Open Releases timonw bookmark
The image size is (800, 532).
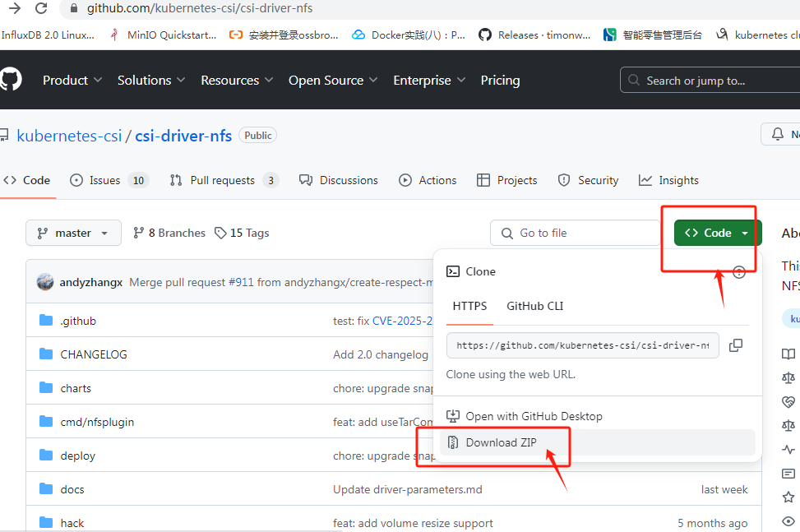coord(534,35)
